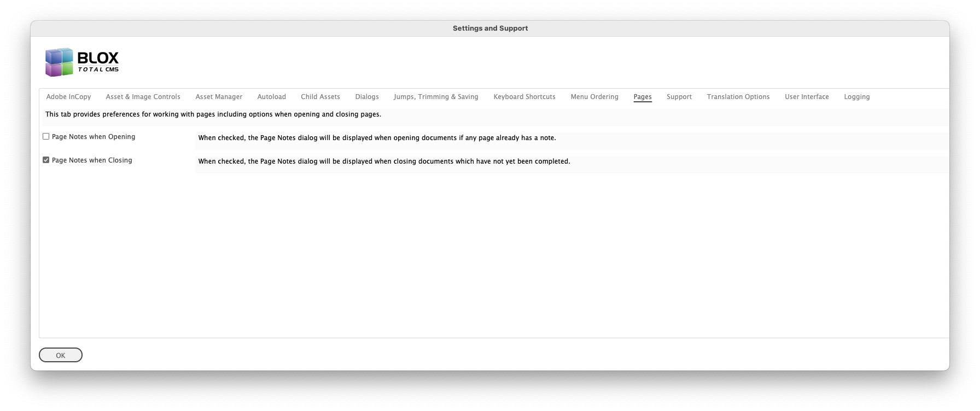Click the Page Notes opening description text
This screenshot has width=980, height=411.
(377, 138)
